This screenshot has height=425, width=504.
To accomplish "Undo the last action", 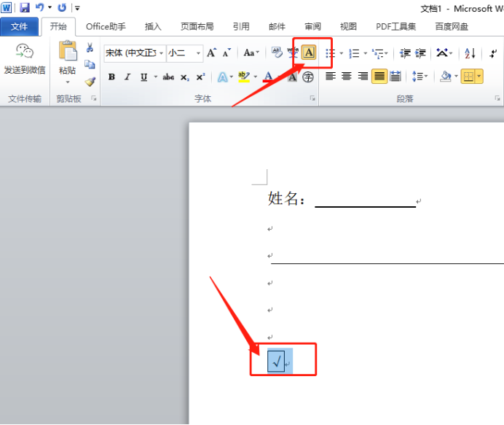I will pyautogui.click(x=39, y=7).
